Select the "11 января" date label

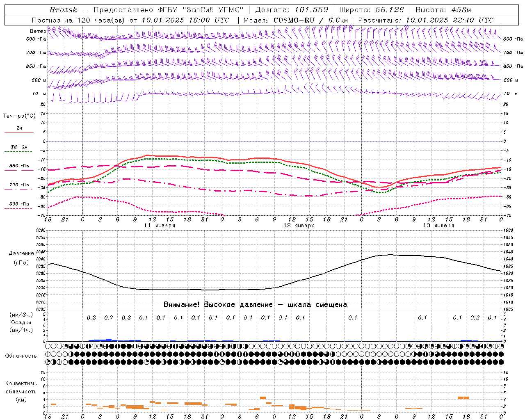tap(160, 226)
